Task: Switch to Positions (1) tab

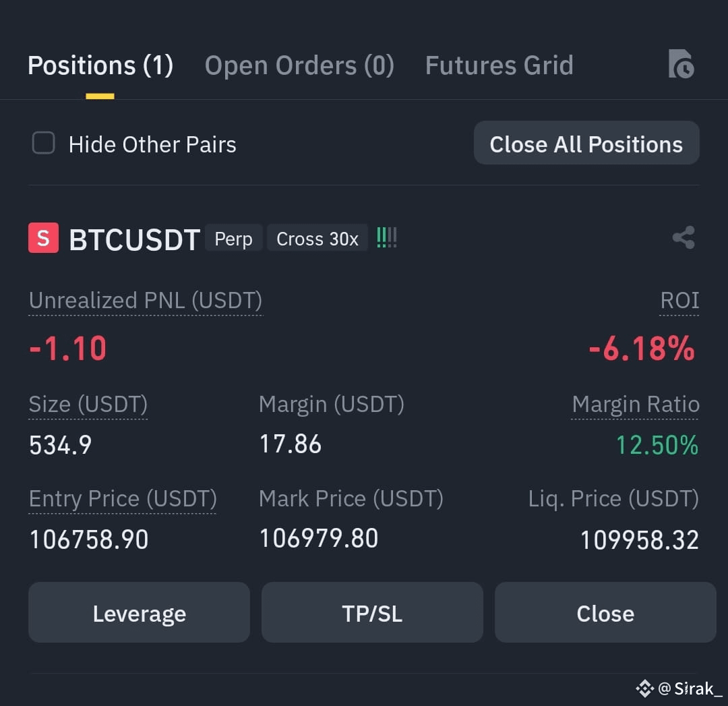Action: coord(100,65)
